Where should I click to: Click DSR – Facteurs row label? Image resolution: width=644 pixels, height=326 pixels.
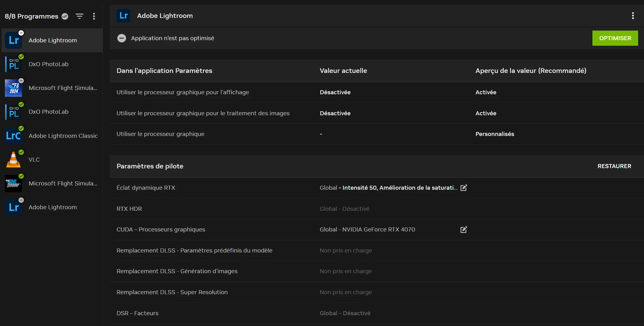click(x=137, y=313)
